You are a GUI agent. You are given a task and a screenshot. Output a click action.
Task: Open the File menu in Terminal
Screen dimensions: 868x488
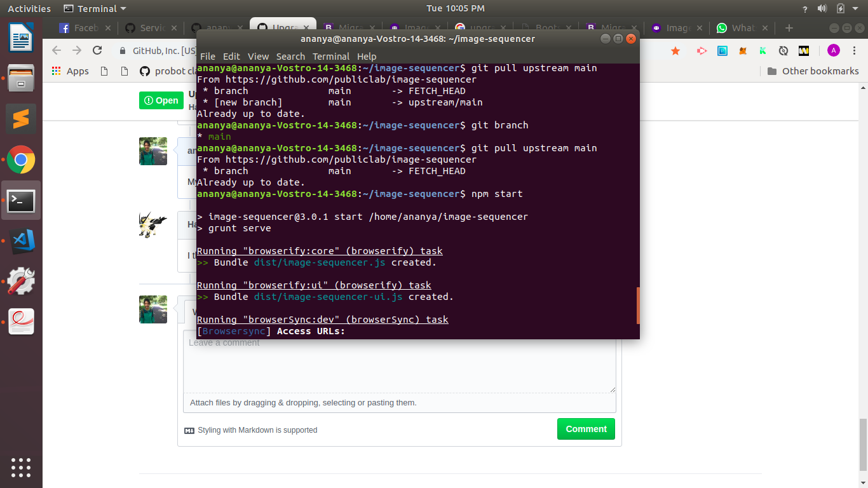point(208,56)
